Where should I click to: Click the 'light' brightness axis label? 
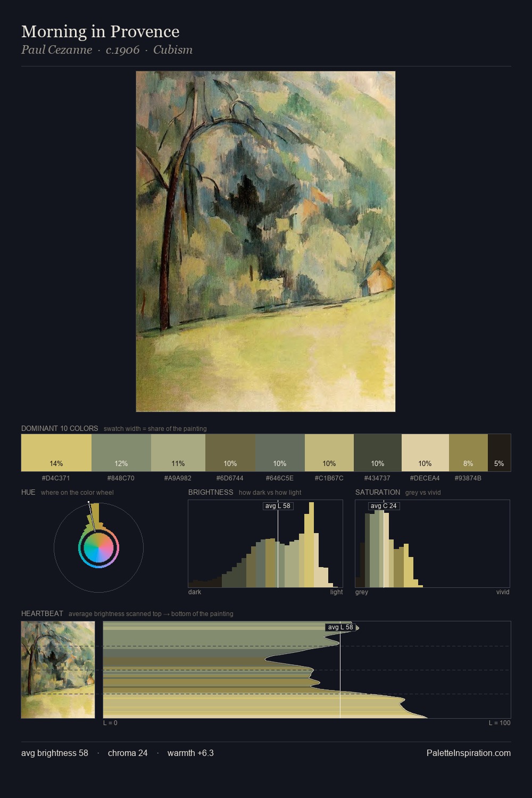point(336,592)
